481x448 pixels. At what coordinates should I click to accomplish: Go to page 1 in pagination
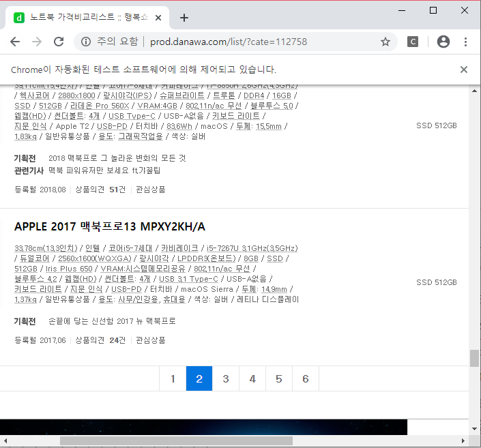coord(173,378)
